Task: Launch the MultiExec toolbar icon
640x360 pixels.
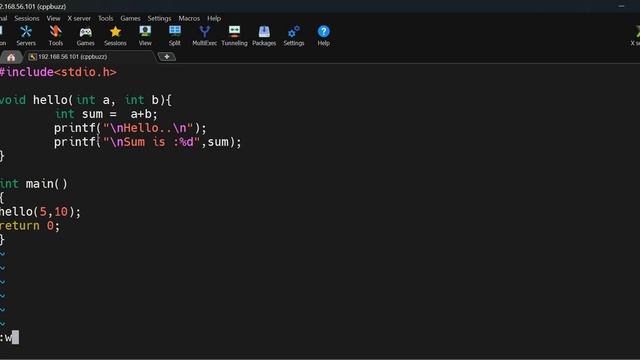Action: 204,36
